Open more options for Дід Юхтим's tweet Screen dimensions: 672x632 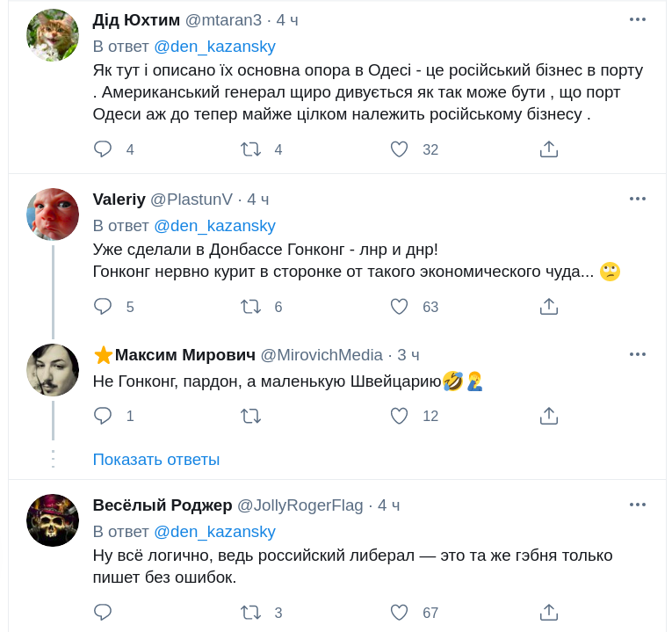click(x=638, y=19)
